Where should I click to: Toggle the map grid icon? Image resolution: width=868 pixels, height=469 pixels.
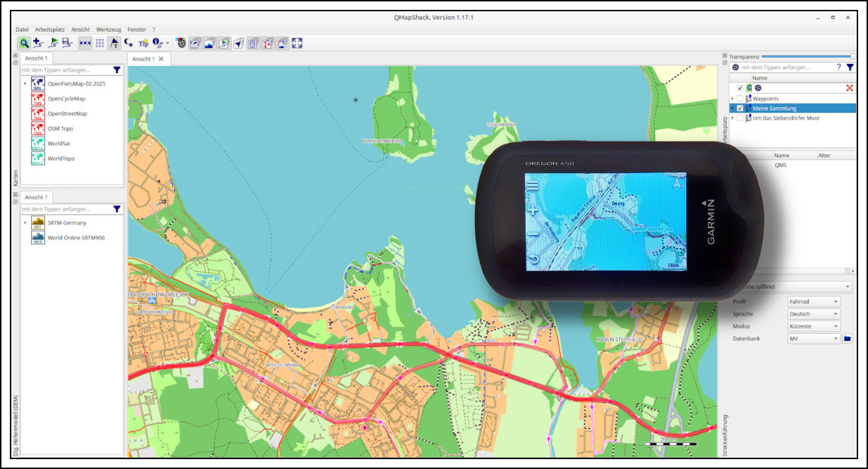point(100,43)
